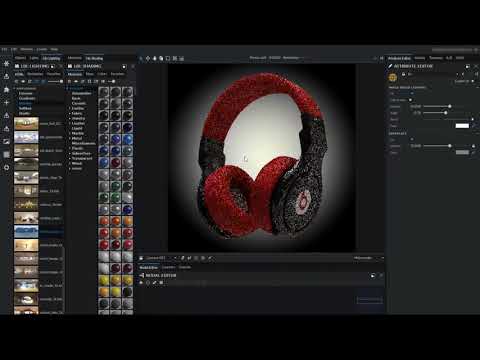This screenshot has height=360, width=480.
Task: Click the pause icon at the viewport's top-right
Action: [x=382, y=58]
